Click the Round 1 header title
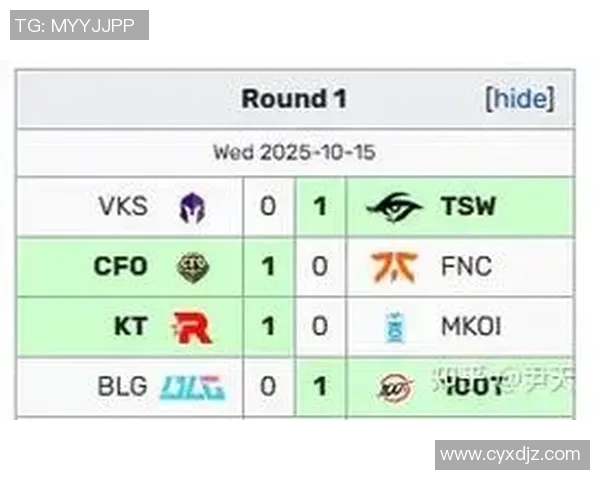The width and height of the screenshot is (600, 480). [x=294, y=99]
